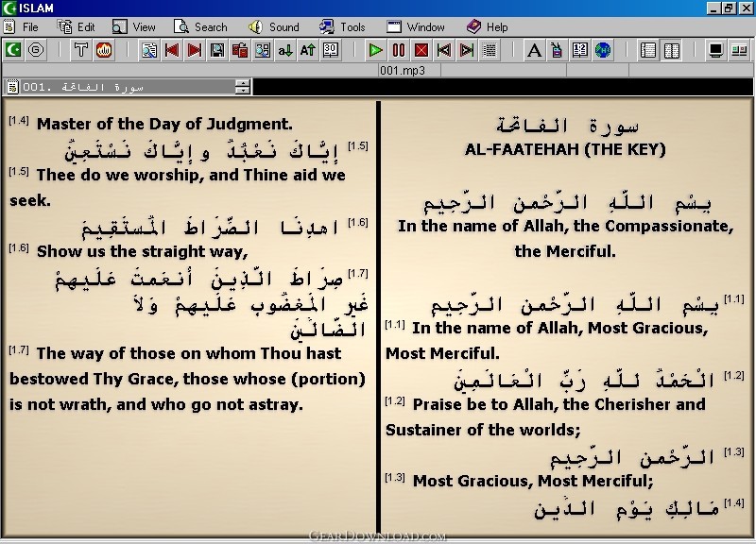
Task: Click the octagon G toolbar icon
Action: (36, 50)
